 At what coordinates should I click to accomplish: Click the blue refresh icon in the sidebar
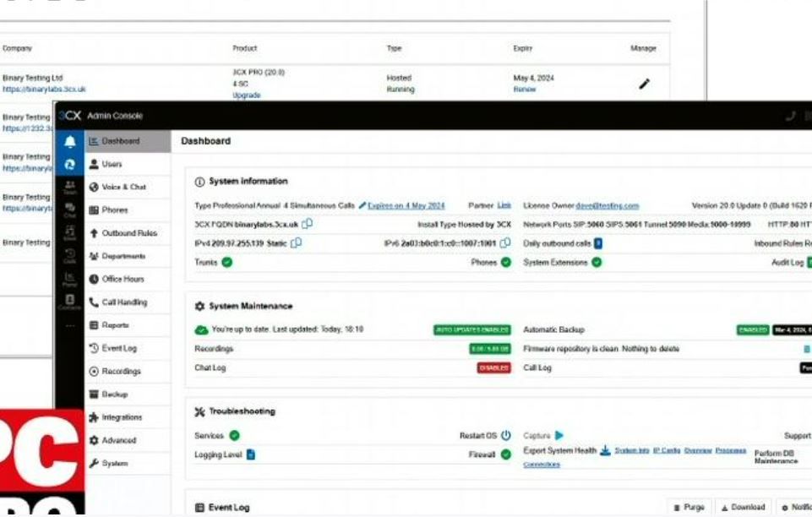pos(70,165)
